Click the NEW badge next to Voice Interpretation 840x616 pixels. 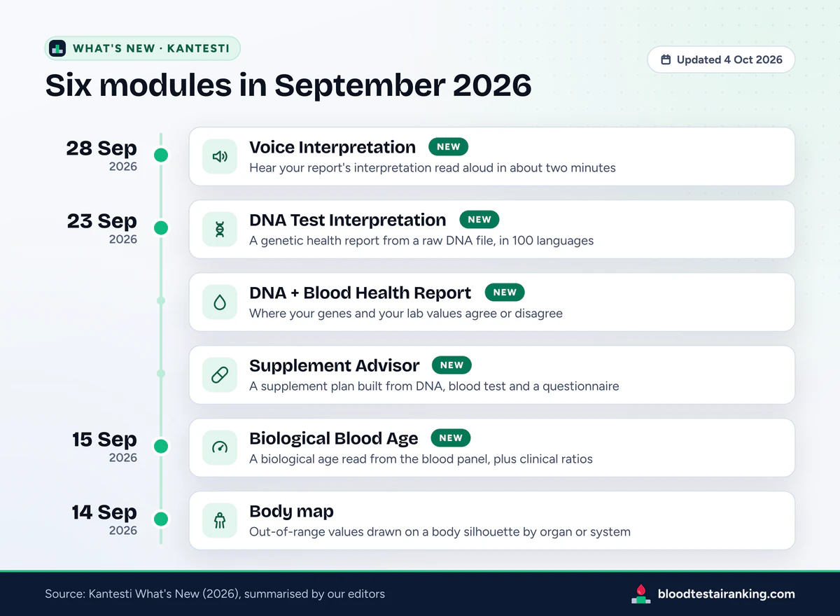click(449, 147)
